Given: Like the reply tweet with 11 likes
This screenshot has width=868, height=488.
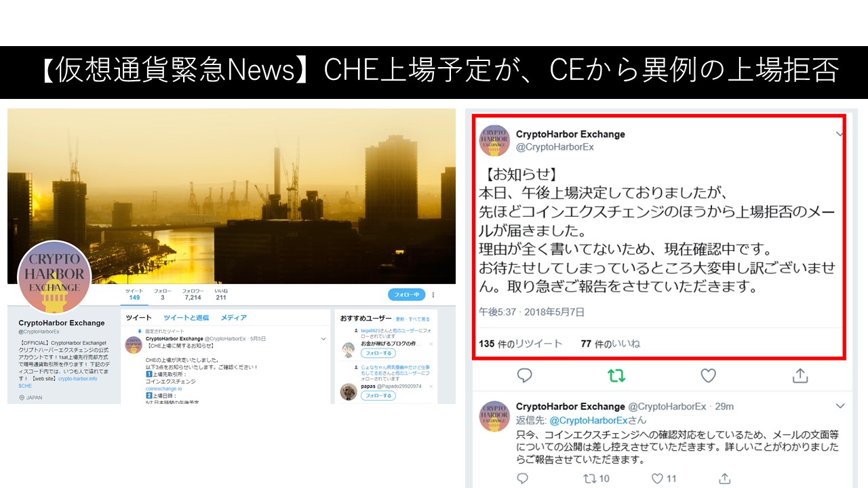Looking at the screenshot, I should (x=656, y=479).
